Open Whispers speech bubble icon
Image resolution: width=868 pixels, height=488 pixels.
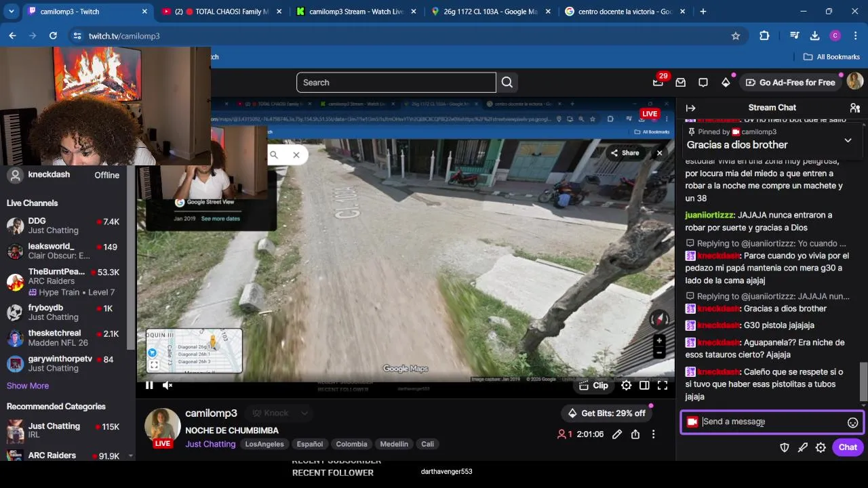703,82
